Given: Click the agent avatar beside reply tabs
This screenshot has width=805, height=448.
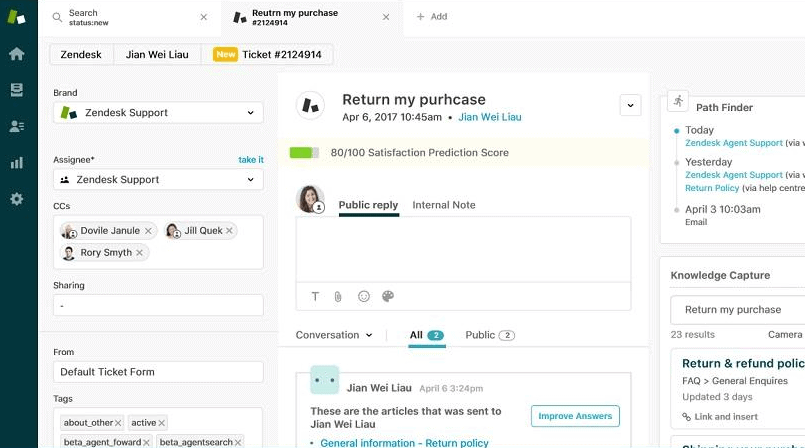Looking at the screenshot, I should pos(310,199).
